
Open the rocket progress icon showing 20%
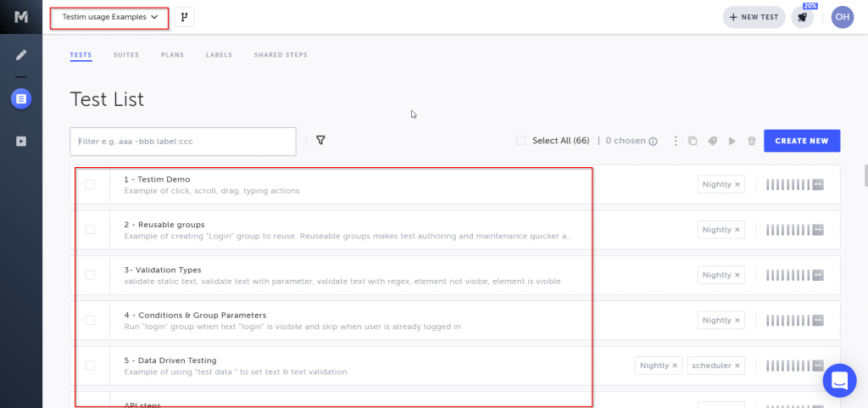coord(802,17)
